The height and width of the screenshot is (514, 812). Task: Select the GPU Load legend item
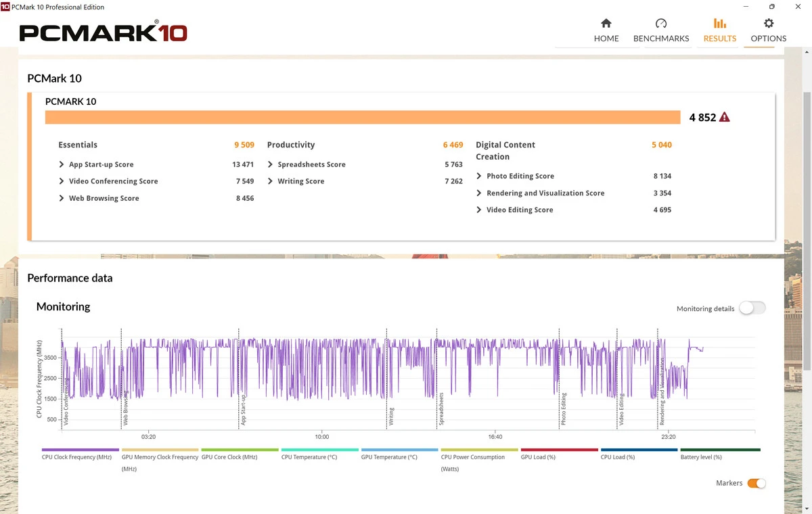pyautogui.click(x=538, y=457)
